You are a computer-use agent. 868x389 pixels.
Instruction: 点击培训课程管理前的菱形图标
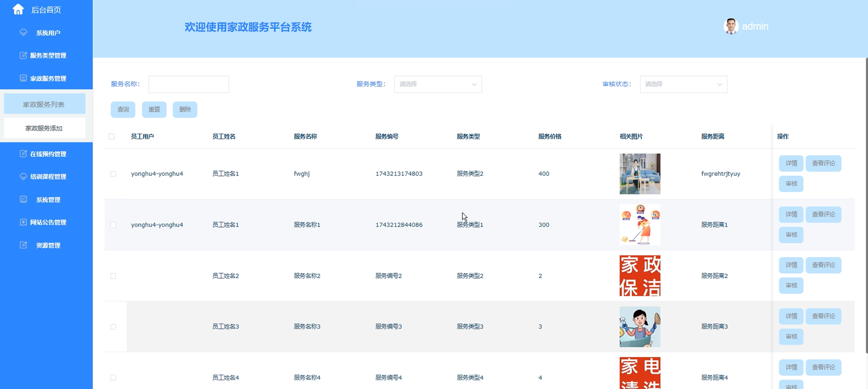(x=23, y=176)
